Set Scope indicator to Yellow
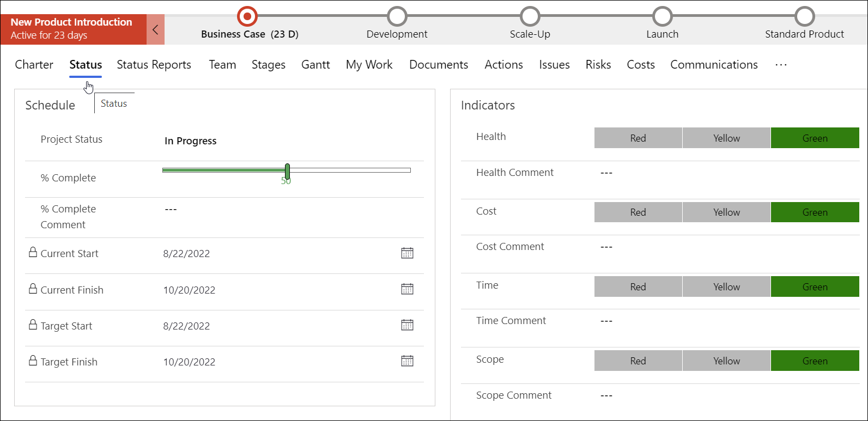This screenshot has height=421, width=868. coord(726,361)
